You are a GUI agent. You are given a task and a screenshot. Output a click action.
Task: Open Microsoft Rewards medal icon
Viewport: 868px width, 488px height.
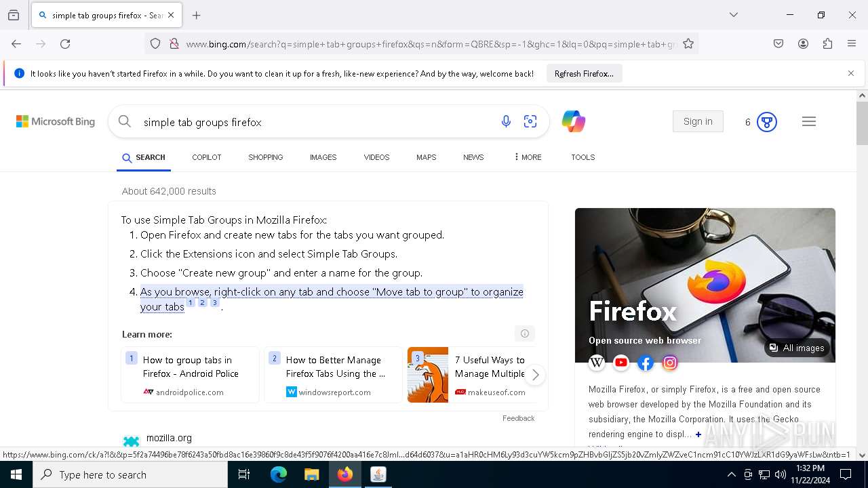(x=767, y=122)
